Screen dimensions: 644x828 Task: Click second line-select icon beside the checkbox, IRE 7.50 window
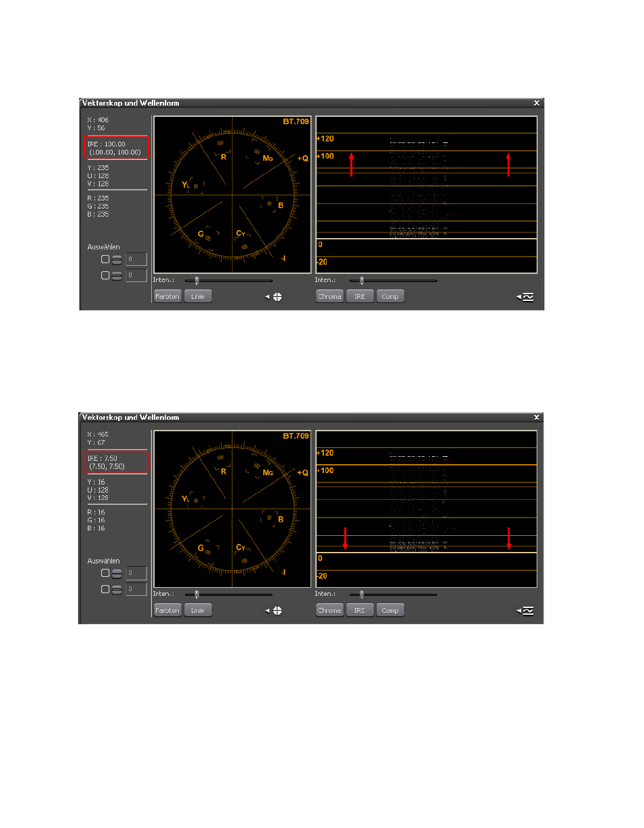[x=117, y=589]
